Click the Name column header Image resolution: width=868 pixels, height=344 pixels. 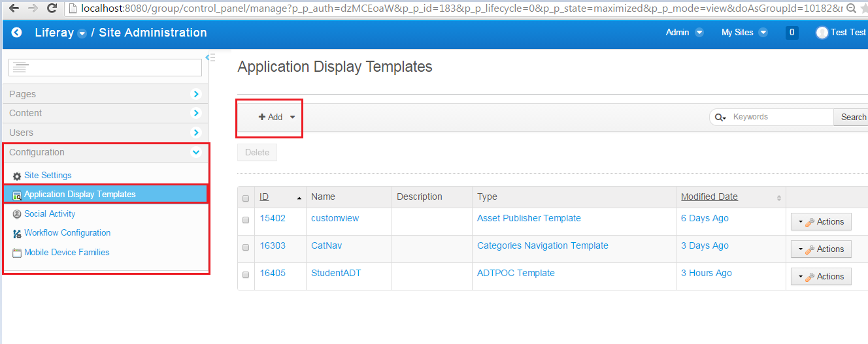click(323, 197)
